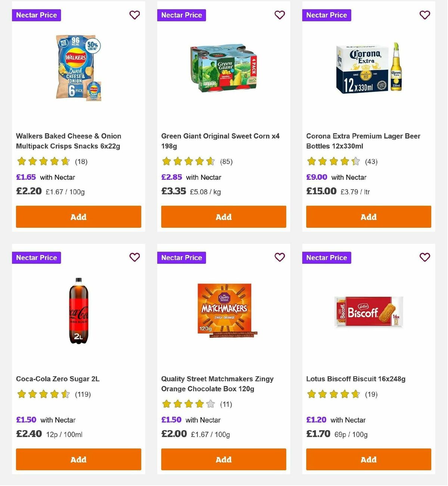The width and height of the screenshot is (448, 486).
Task: Add Coca-Cola Zero Sugar to basket
Action: (78, 459)
